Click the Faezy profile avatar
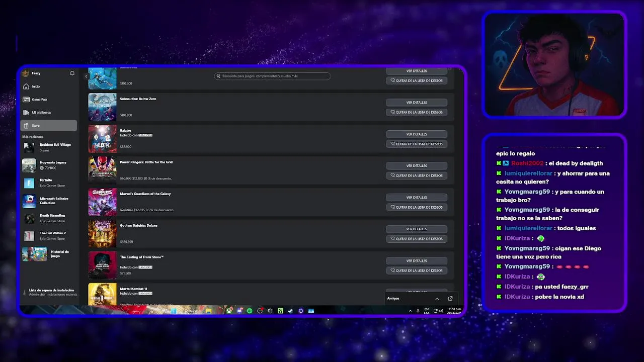This screenshot has height=362, width=644. pos(26,73)
